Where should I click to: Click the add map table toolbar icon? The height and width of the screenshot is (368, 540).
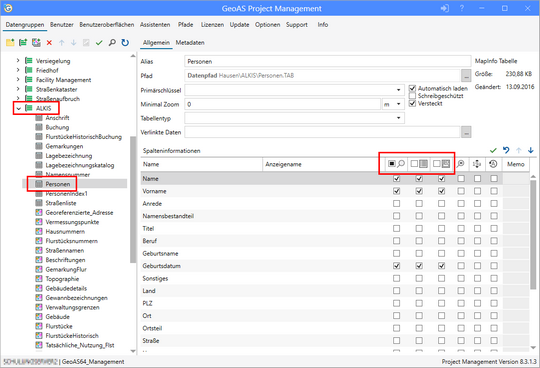tap(36, 43)
